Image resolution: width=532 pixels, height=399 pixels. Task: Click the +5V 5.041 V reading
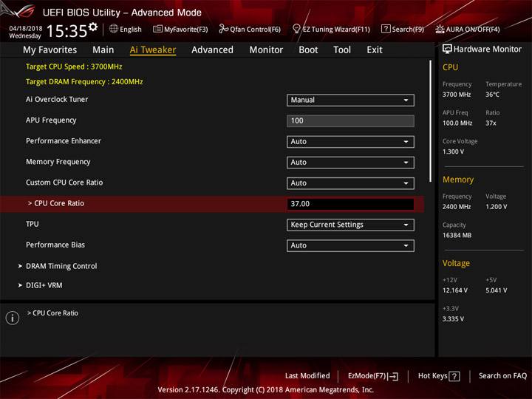pos(496,290)
